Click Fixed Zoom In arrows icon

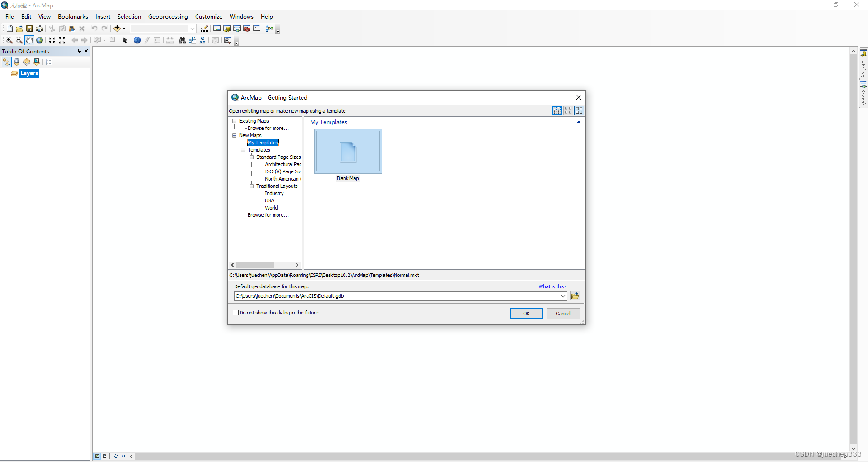pos(52,40)
